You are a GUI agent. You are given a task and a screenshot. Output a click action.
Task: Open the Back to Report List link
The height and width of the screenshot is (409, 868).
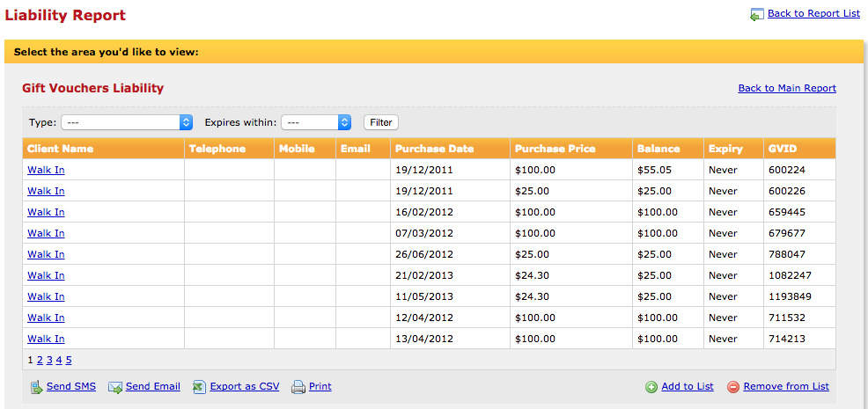coord(813,13)
